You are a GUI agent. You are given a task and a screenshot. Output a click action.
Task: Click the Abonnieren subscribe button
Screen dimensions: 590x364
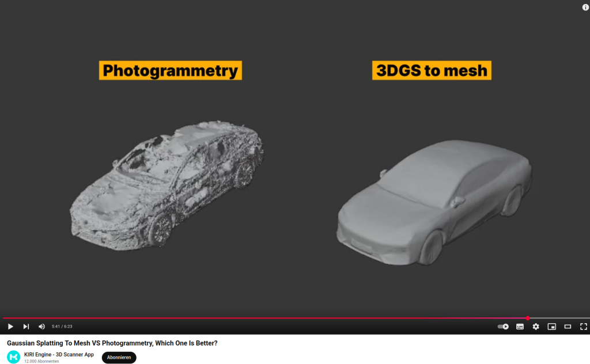119,357
